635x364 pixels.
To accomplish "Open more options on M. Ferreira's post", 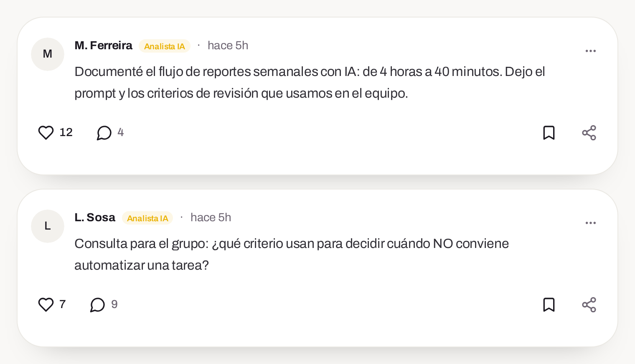I will pos(590,51).
